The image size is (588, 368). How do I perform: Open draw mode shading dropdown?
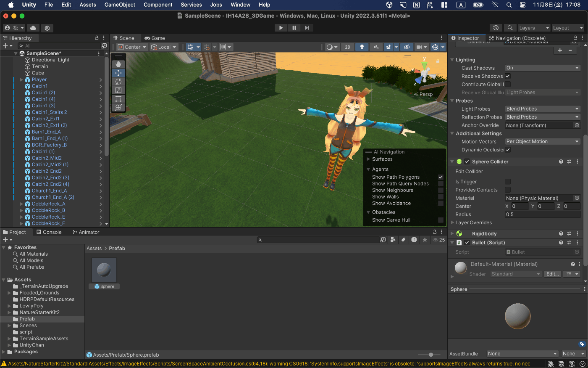coord(332,47)
